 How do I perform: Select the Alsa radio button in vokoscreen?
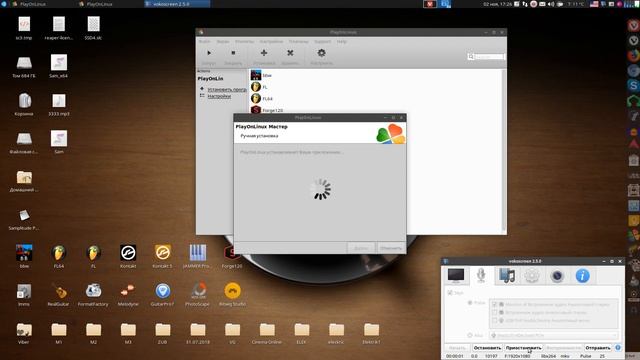click(470, 335)
